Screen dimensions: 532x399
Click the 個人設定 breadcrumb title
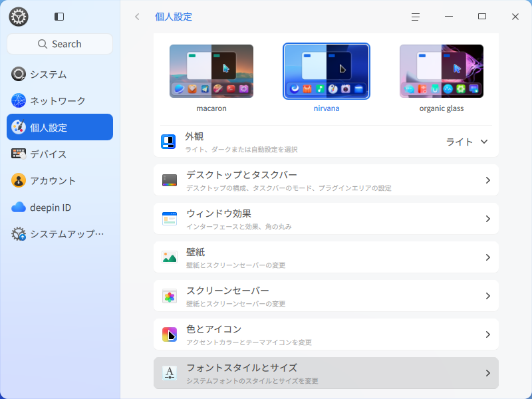point(174,17)
